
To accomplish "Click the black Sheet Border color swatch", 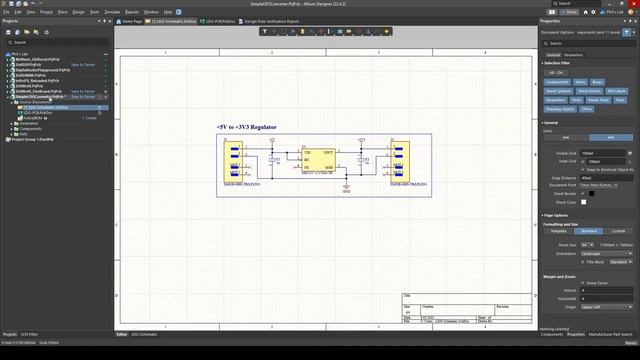I will pyautogui.click(x=591, y=193).
